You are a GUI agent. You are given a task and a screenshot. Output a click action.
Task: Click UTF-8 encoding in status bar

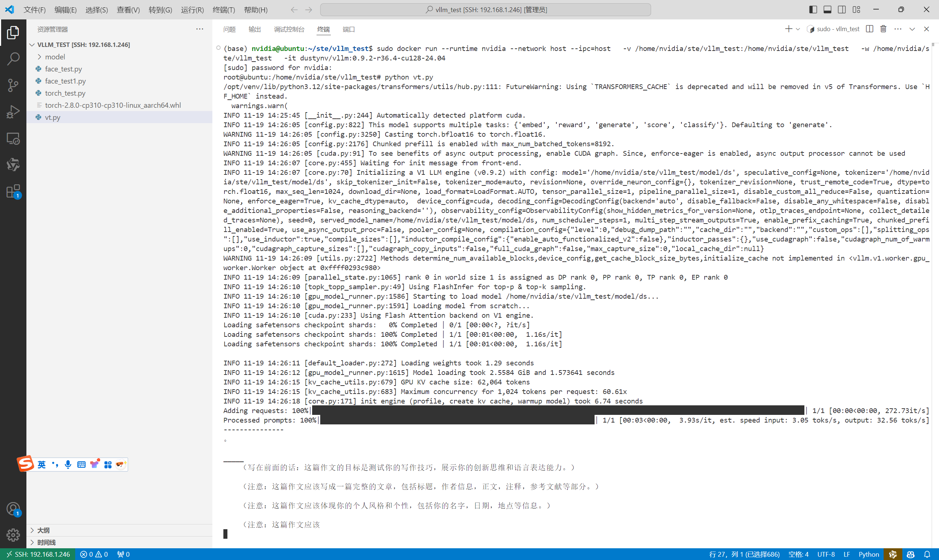[825, 554]
